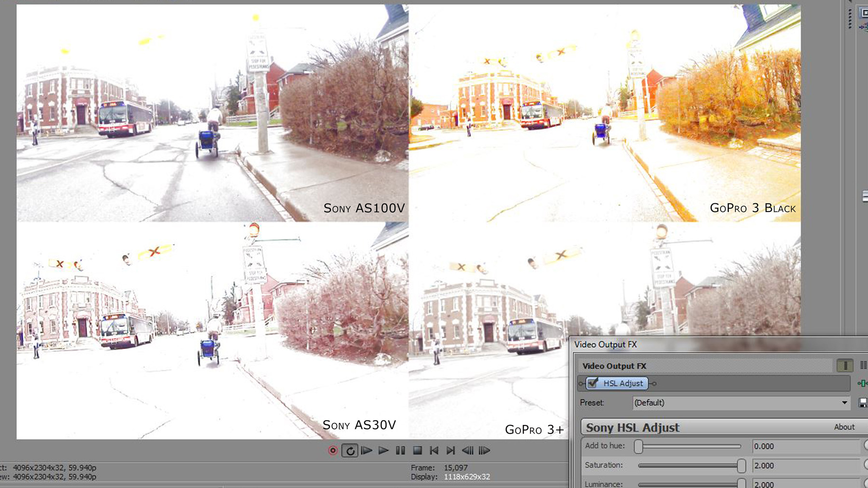
Task: Click About in Sony HSL Adjust
Action: pos(844,427)
